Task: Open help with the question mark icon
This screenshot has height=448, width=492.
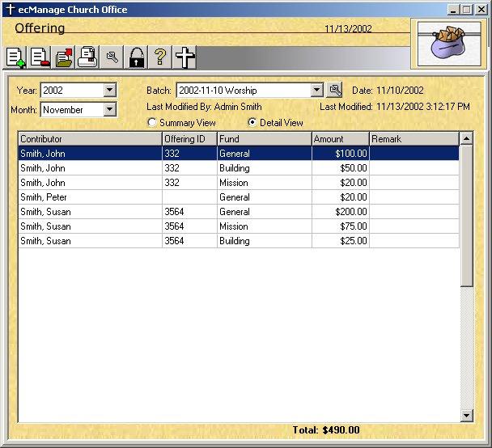Action: click(160, 57)
